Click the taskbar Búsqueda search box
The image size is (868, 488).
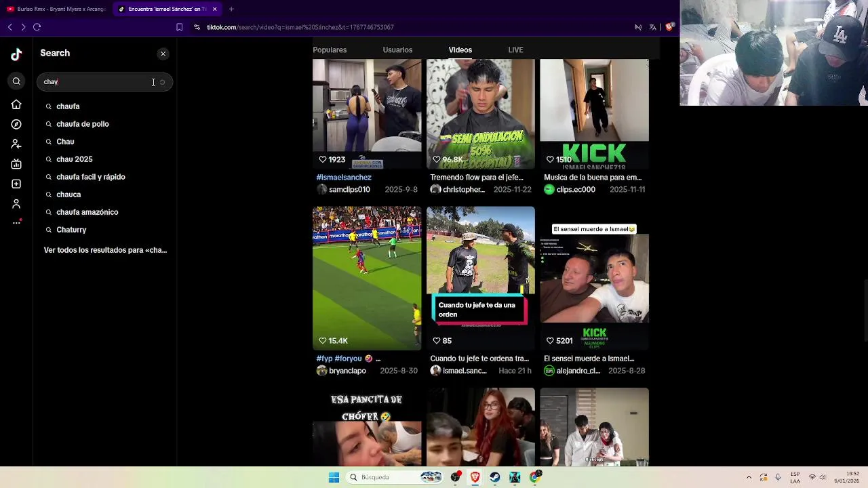tap(396, 478)
